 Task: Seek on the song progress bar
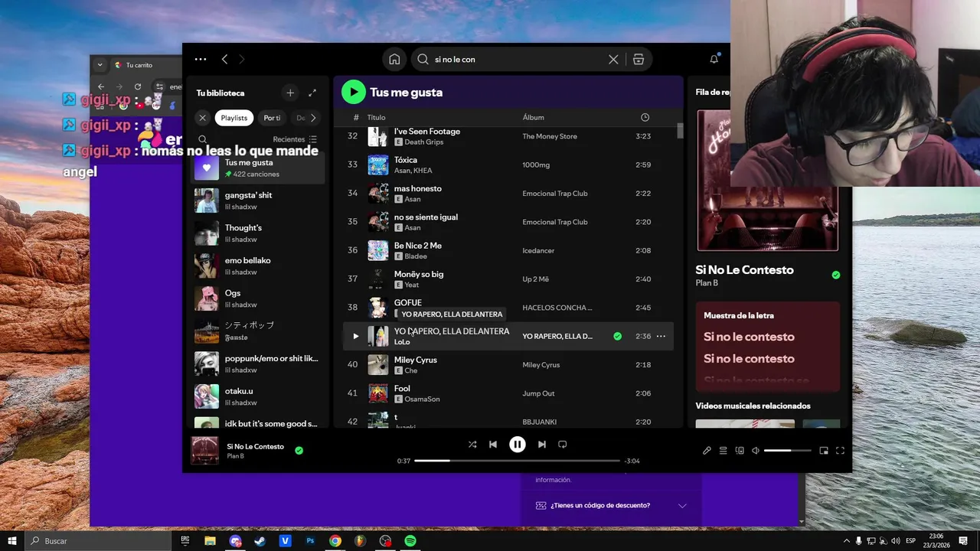point(517,461)
